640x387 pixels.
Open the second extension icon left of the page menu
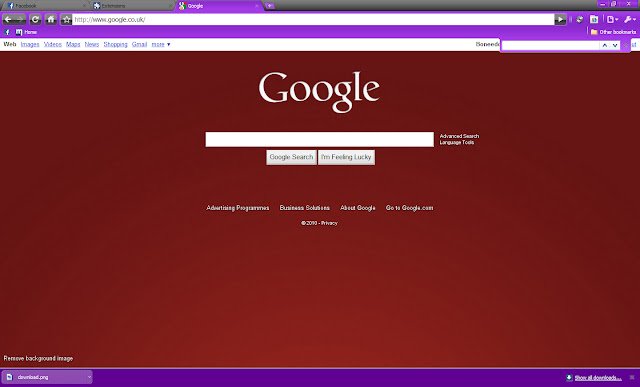pos(594,19)
